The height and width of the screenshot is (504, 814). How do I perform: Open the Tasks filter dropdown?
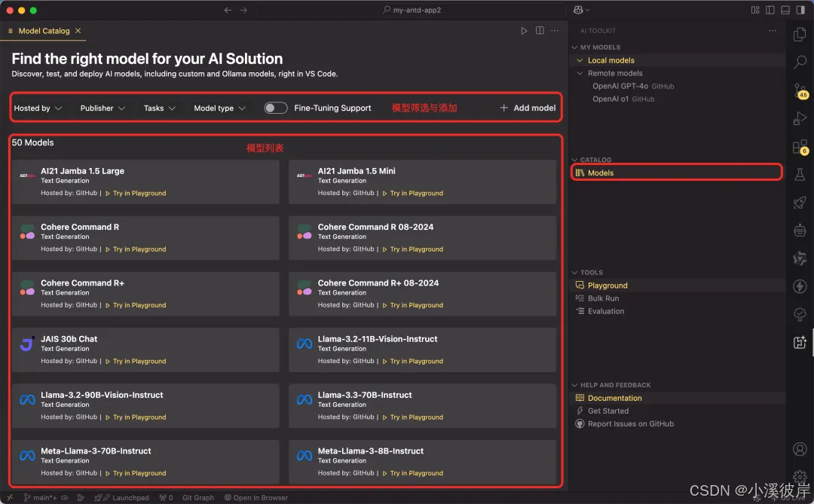[159, 108]
